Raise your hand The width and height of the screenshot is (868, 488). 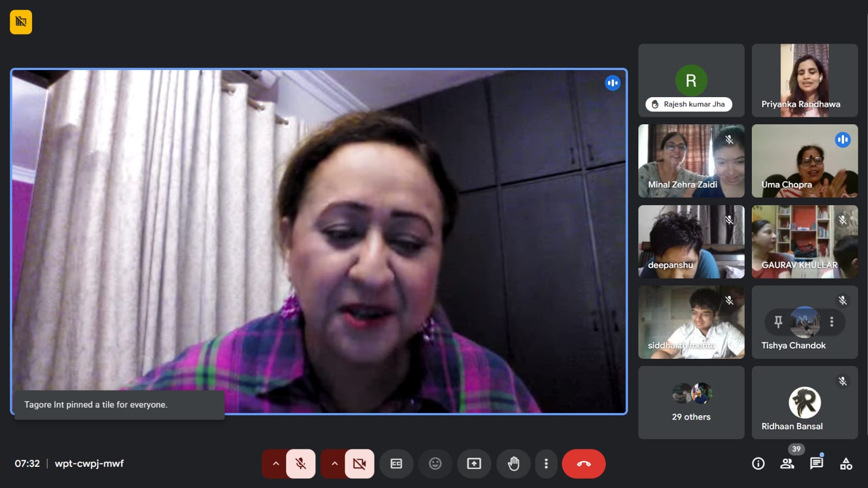tap(513, 464)
